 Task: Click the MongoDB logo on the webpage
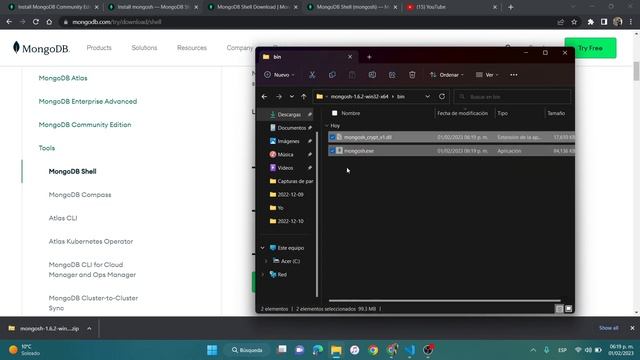click(41, 48)
